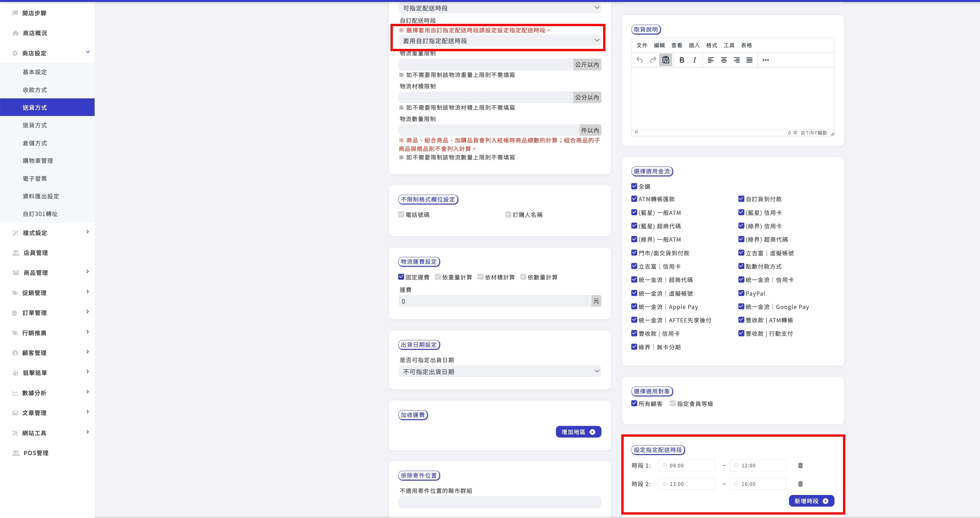Open the 格式 menu in the editor
This screenshot has width=980, height=518.
[711, 45]
